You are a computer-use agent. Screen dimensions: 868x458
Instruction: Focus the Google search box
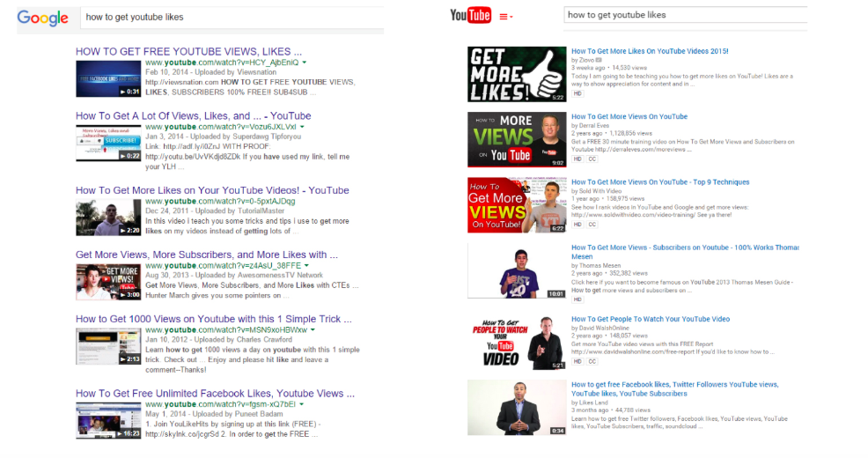coord(232,17)
